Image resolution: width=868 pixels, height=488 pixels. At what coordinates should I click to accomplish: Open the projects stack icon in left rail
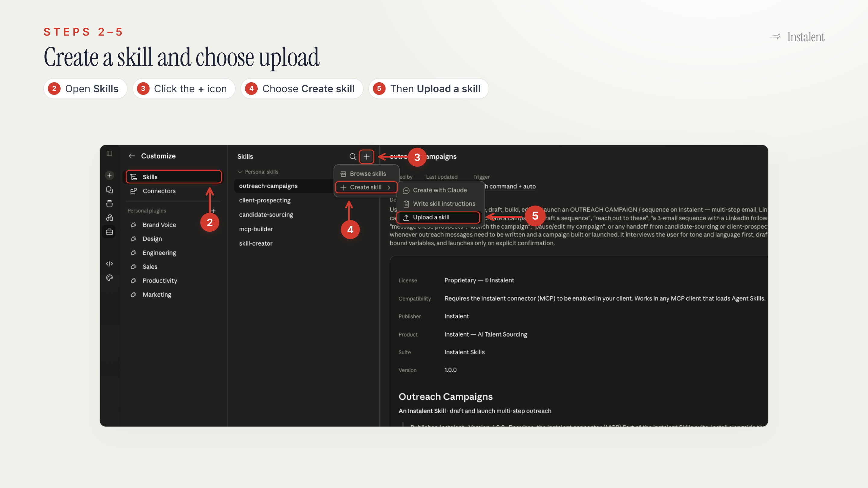click(x=109, y=204)
